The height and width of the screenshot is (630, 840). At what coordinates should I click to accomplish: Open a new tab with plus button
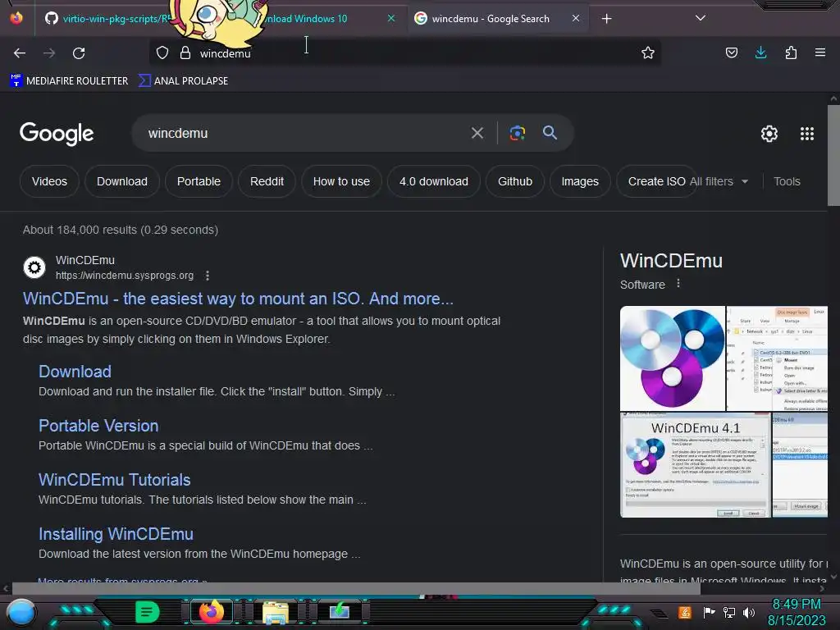click(606, 19)
